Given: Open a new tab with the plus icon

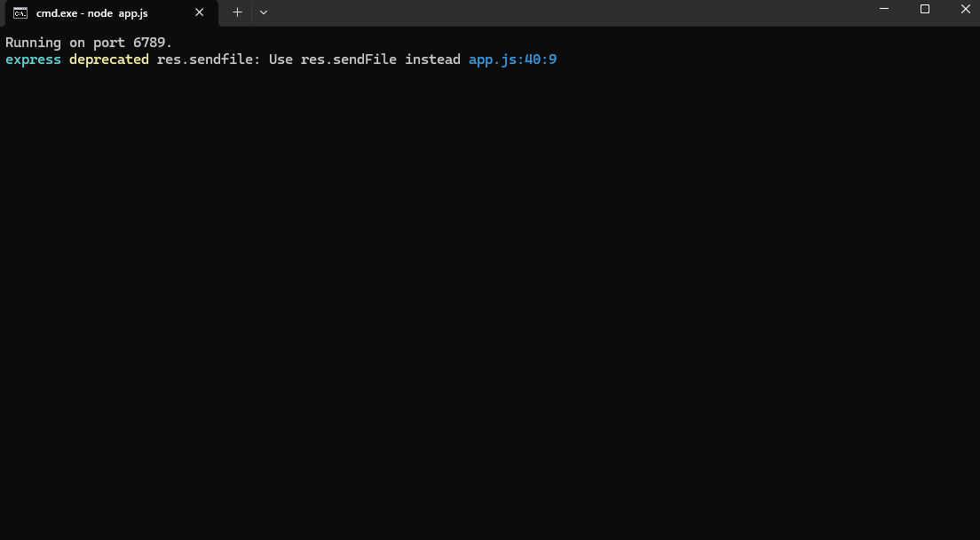Looking at the screenshot, I should (x=237, y=12).
